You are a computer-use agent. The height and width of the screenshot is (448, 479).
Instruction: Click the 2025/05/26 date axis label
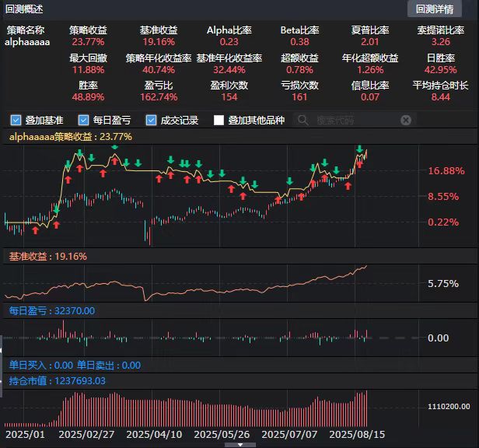tap(222, 435)
